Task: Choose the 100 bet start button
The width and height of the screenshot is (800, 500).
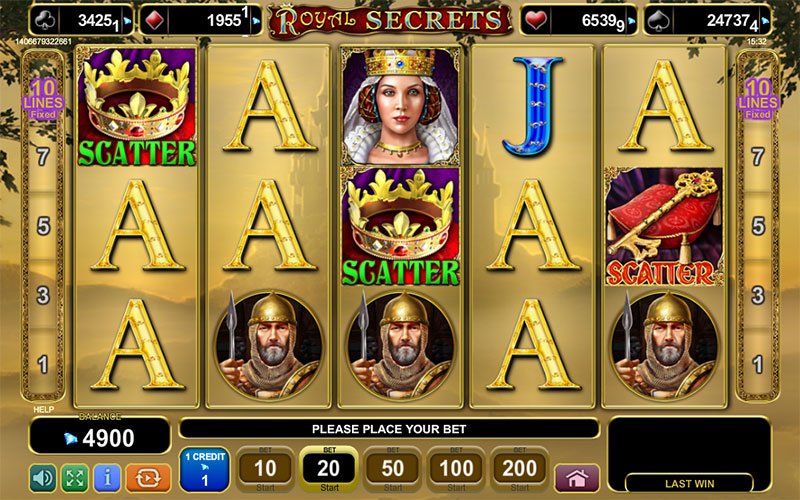Action: (x=456, y=469)
